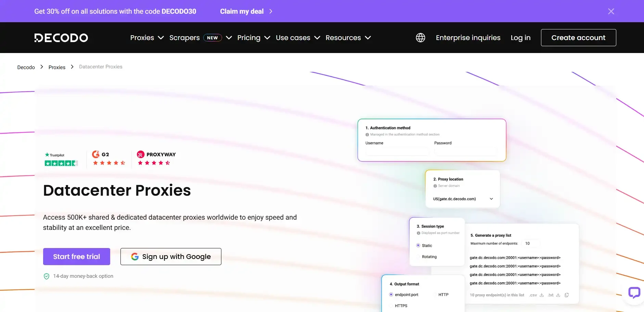Viewport: 644px width, 312px height.
Task: Dismiss the promo banner with X
Action: click(x=611, y=11)
